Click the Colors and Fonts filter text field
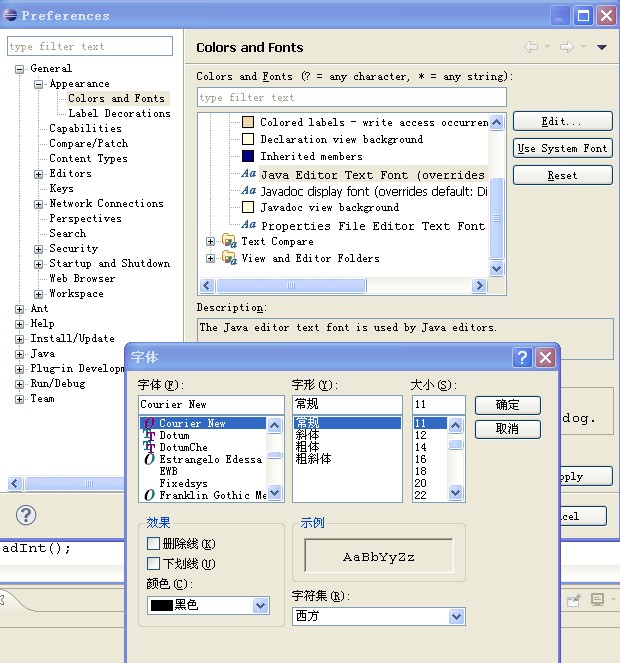The width and height of the screenshot is (620, 663). pyautogui.click(x=351, y=97)
